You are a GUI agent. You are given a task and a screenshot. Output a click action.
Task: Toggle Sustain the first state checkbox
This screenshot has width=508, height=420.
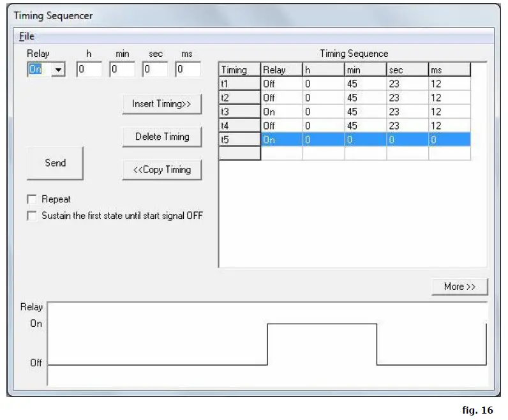(32, 216)
